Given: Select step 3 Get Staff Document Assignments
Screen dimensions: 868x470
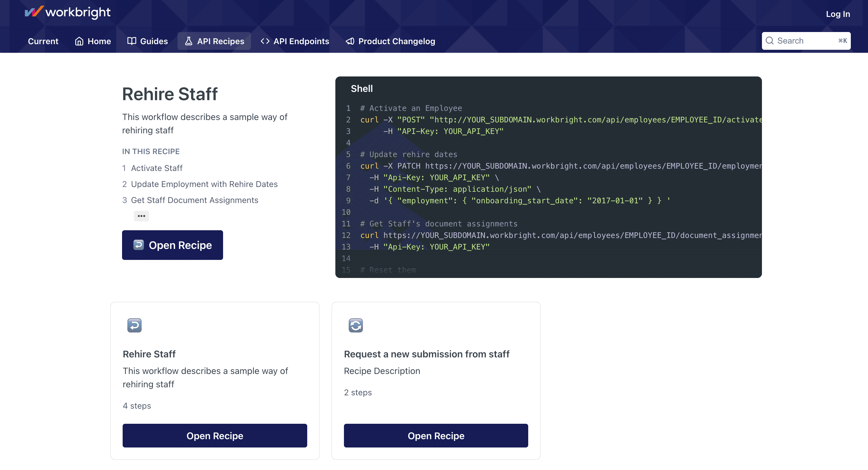Looking at the screenshot, I should tap(194, 200).
